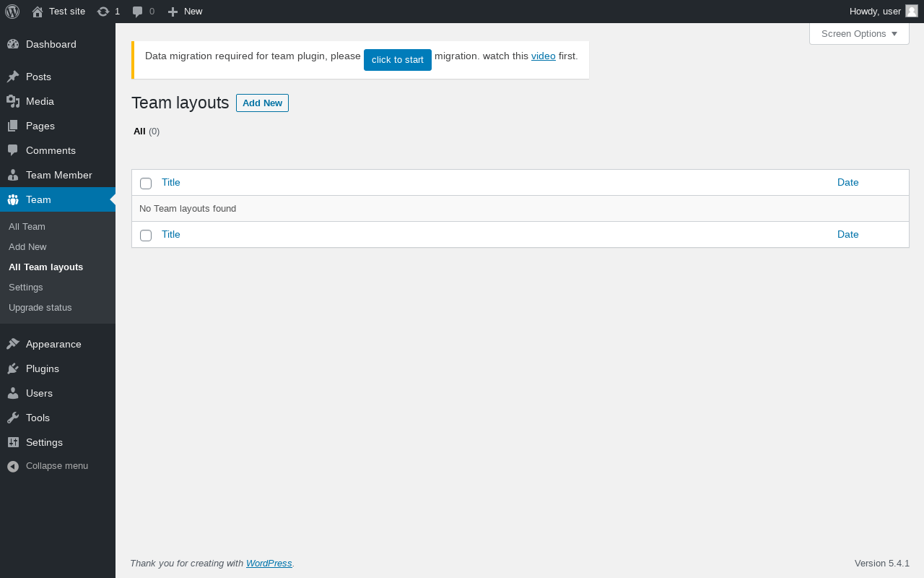Select the All Team submenu item
The width and height of the screenshot is (924, 578).
coord(27,227)
